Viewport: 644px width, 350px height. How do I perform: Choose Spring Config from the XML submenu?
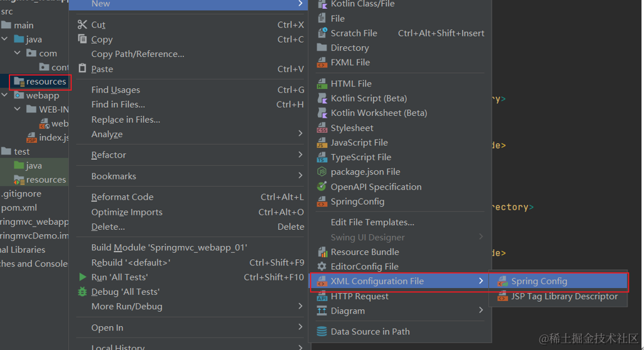[x=558, y=281]
